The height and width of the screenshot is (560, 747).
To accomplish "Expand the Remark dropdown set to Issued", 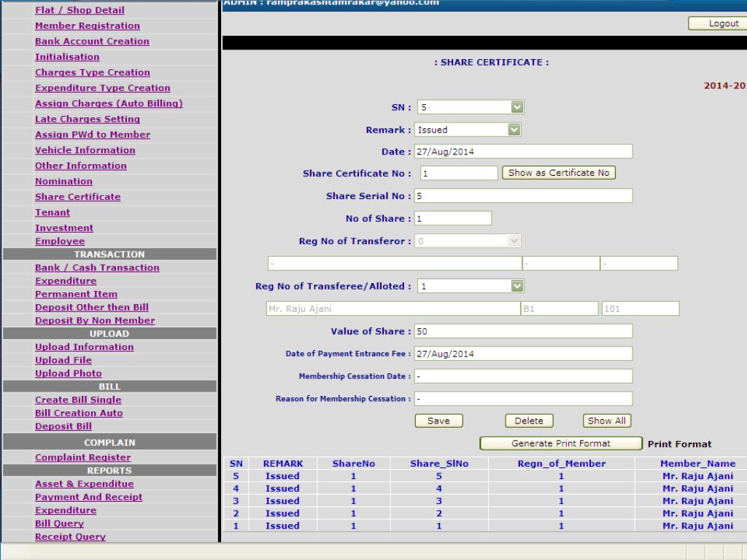I will tap(468, 130).
